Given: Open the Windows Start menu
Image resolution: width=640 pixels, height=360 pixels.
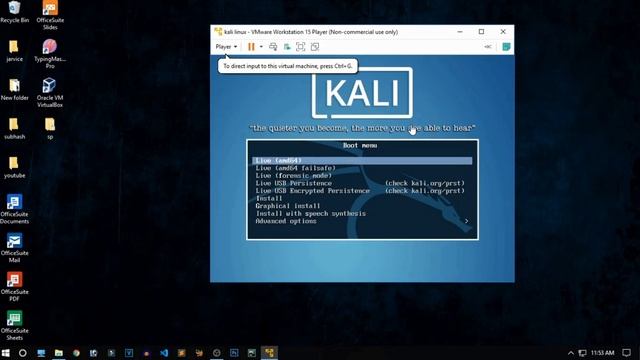Looking at the screenshot, I should pyautogui.click(x=6, y=353).
